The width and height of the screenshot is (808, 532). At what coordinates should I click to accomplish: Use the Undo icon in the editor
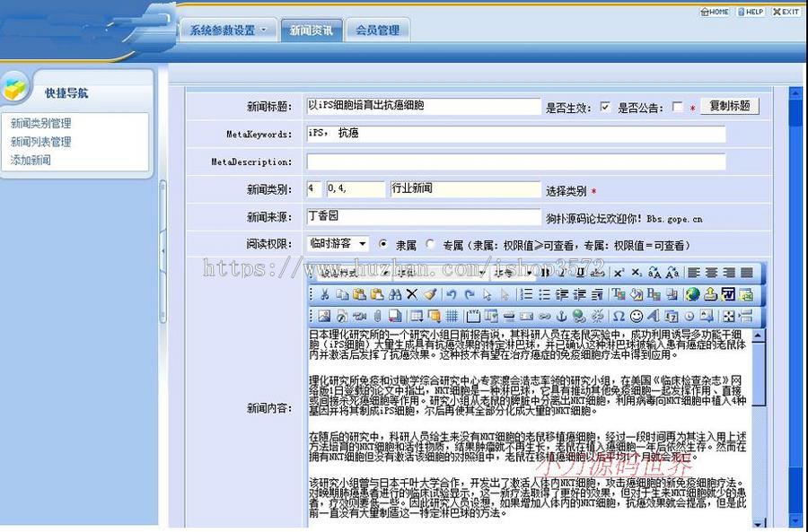click(x=450, y=296)
